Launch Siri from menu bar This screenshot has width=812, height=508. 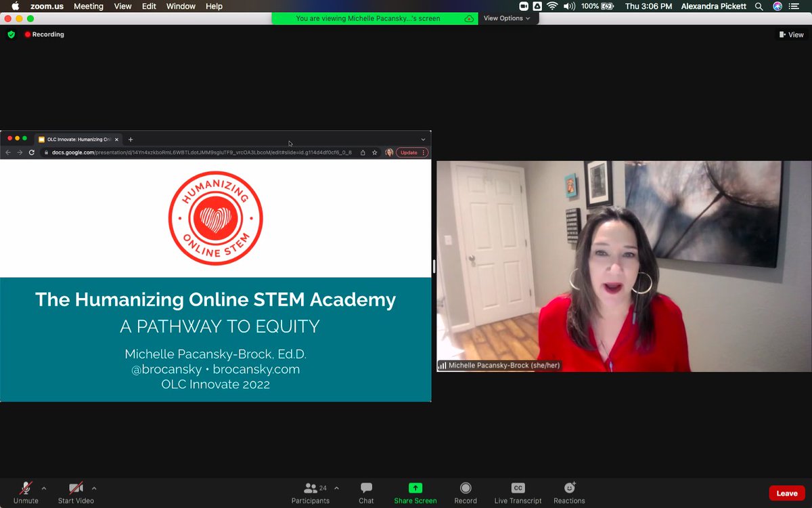(x=777, y=6)
